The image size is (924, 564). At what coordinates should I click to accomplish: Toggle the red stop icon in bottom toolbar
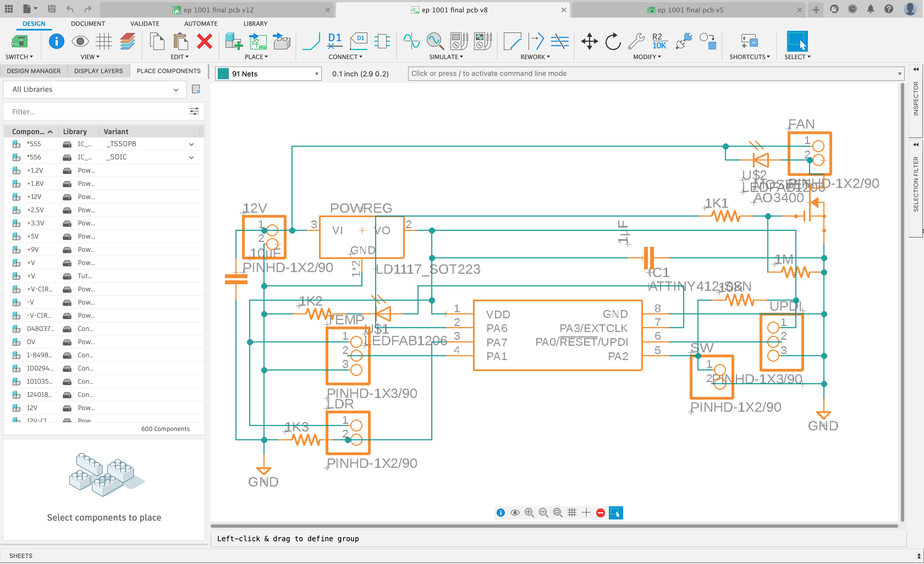click(x=600, y=513)
